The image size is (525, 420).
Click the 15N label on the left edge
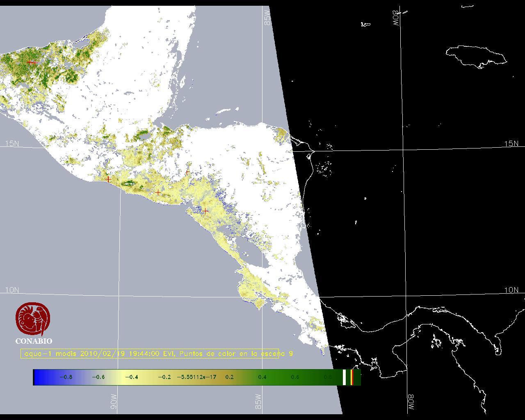(12, 144)
